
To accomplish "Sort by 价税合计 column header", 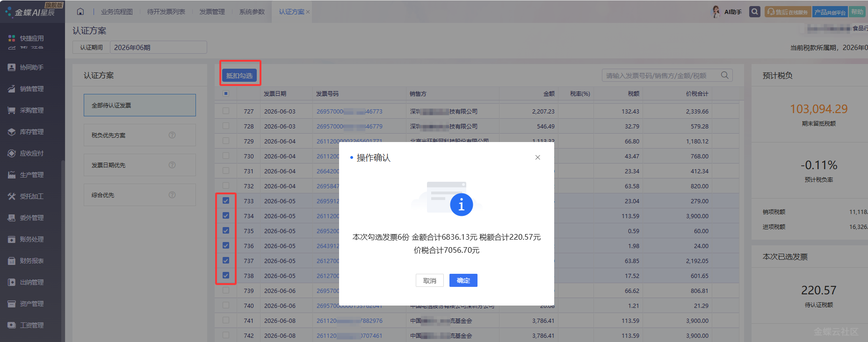I will [697, 93].
